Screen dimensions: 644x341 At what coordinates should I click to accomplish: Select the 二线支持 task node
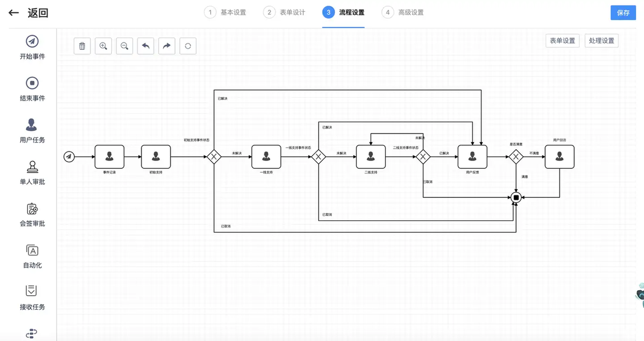pos(371,157)
